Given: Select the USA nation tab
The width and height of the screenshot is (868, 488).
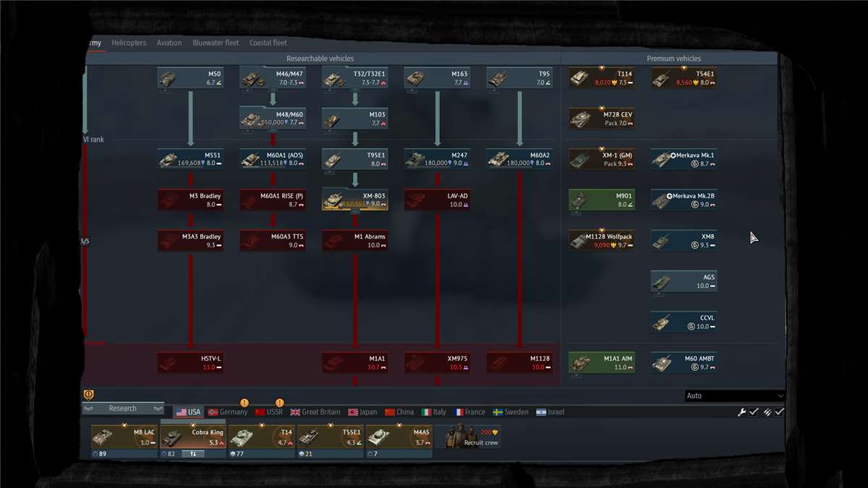Looking at the screenshot, I should (x=188, y=412).
